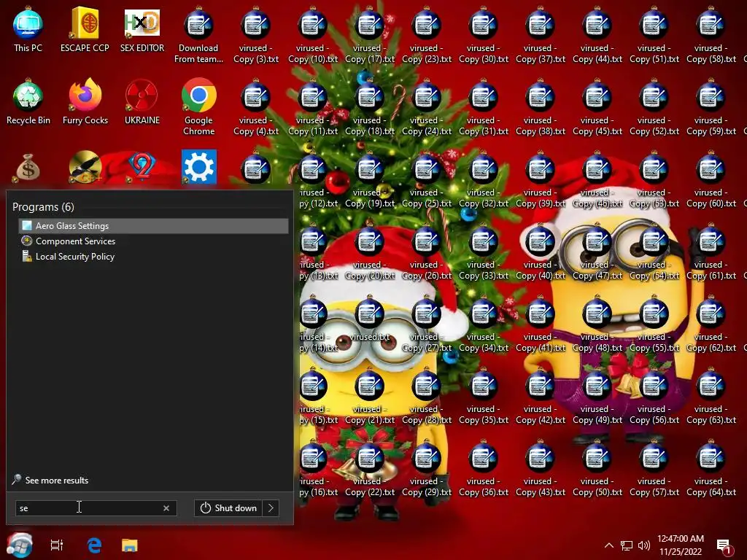Open the taskbar clock and date
747x560 pixels.
click(x=681, y=545)
